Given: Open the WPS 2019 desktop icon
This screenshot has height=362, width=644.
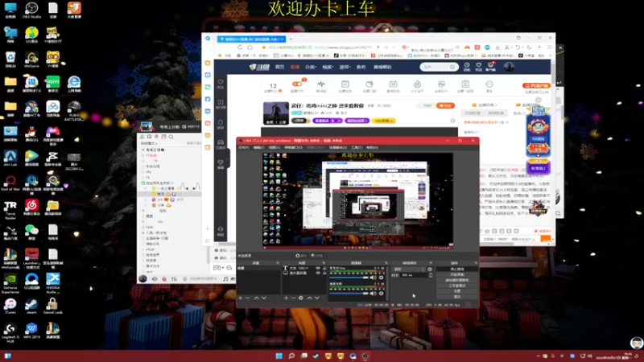Looking at the screenshot, I should click(31, 331).
